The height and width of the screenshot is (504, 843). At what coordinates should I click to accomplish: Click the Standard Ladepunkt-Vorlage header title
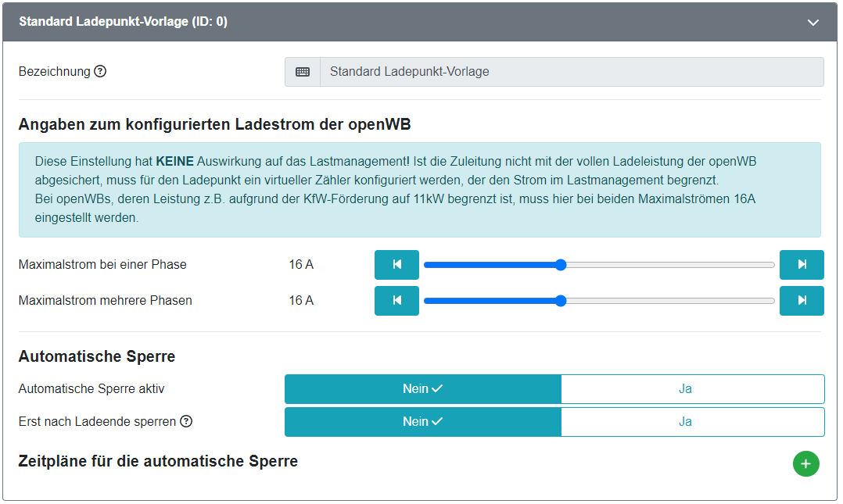(x=123, y=22)
